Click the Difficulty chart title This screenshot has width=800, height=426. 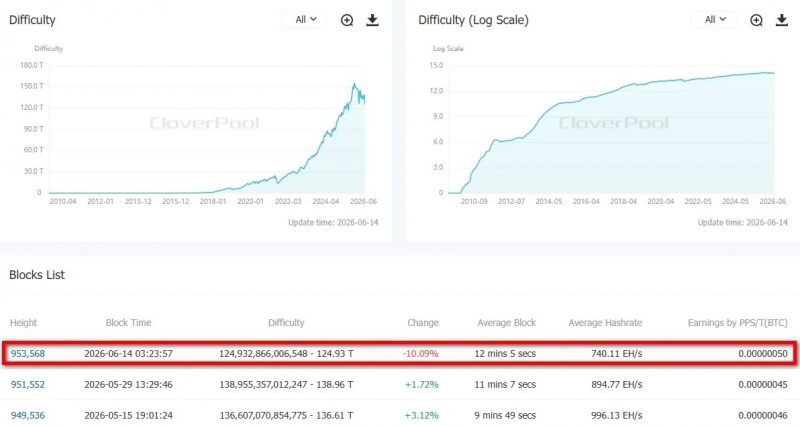tap(32, 20)
